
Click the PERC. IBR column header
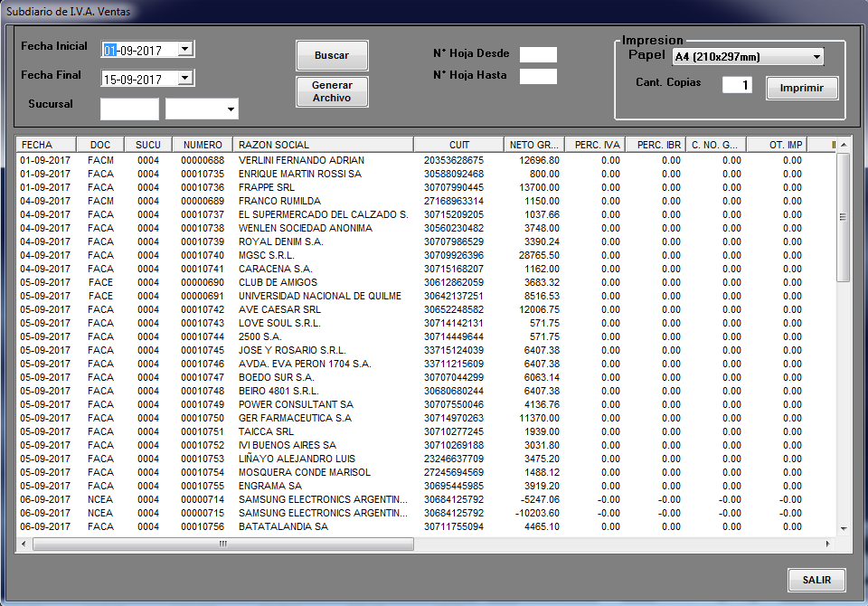tap(656, 145)
